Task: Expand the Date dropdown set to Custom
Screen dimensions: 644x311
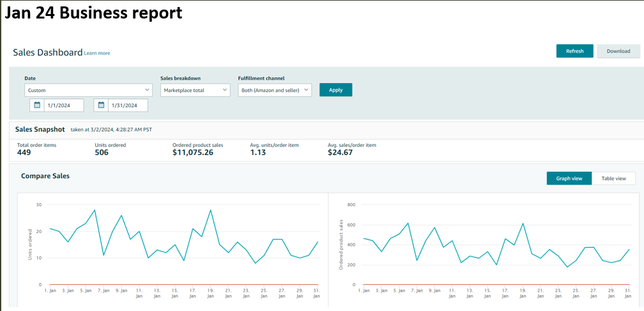Action: [88, 90]
